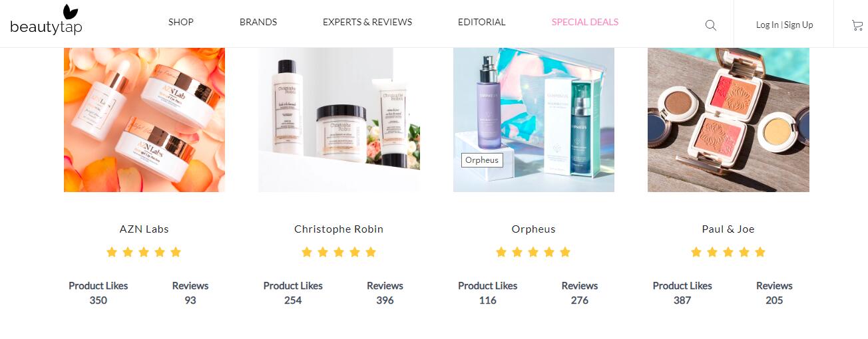
Task: Click Paul & Joe star rating
Action: [x=728, y=252]
